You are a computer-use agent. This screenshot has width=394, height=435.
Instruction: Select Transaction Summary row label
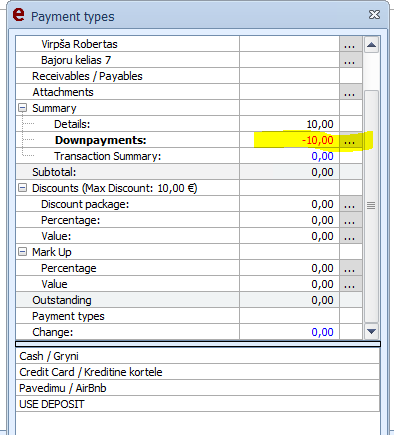click(x=108, y=156)
